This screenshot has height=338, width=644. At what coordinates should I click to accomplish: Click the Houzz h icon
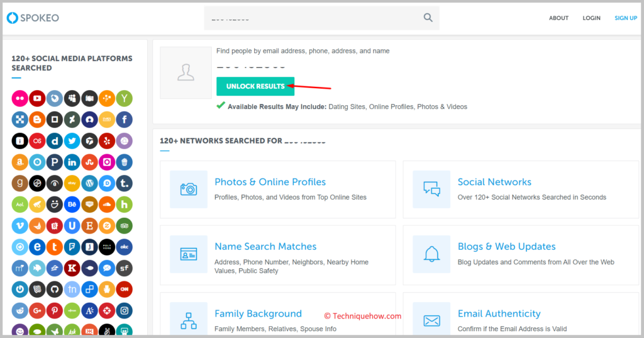(x=124, y=205)
